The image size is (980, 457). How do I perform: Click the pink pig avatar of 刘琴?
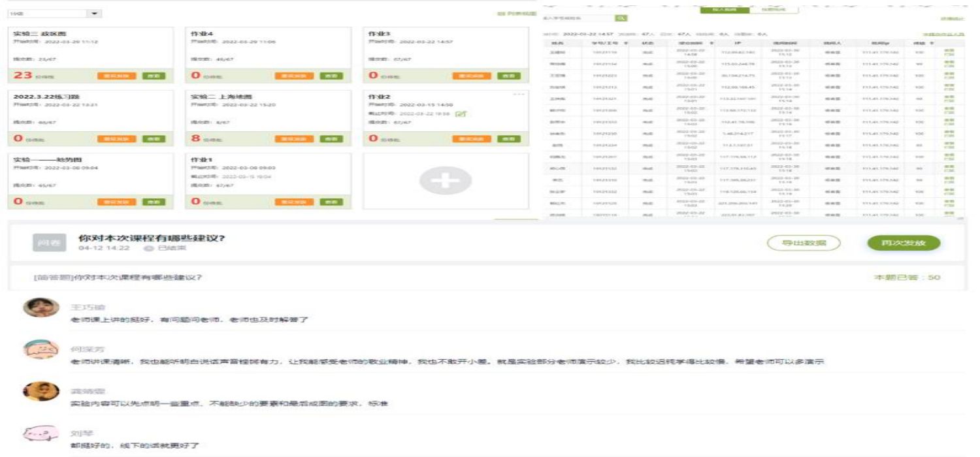41,433
